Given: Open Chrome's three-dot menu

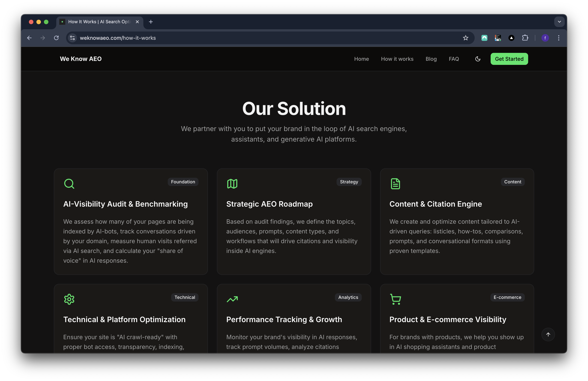Looking at the screenshot, I should (x=559, y=38).
